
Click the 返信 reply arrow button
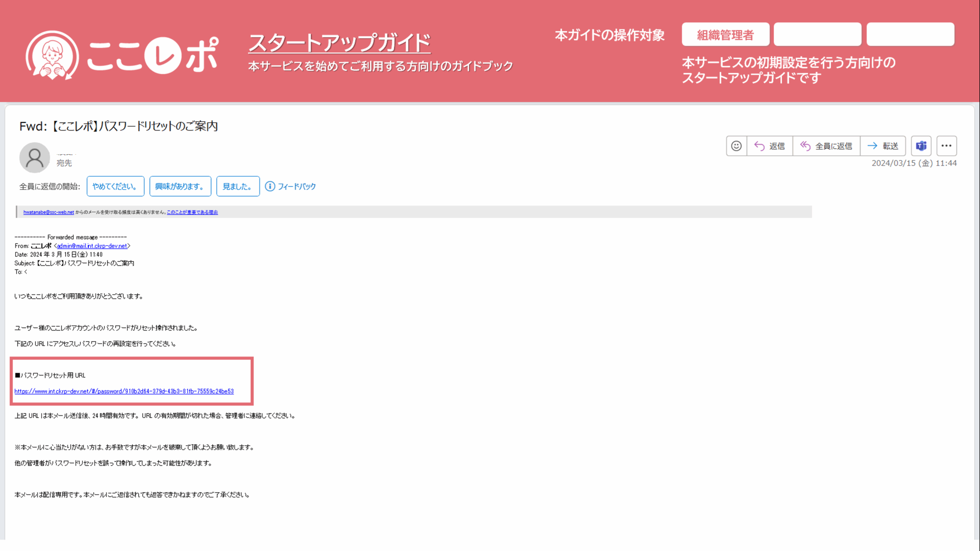click(769, 146)
